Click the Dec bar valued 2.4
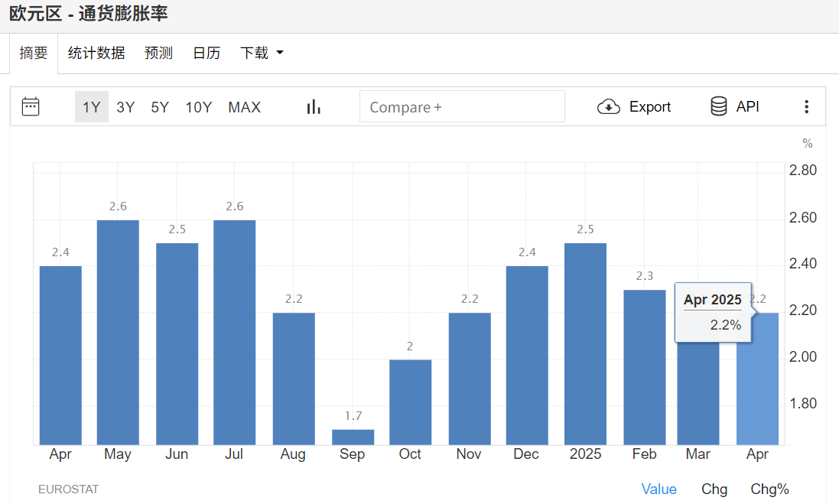This screenshot has height=504, width=839. pyautogui.click(x=527, y=356)
